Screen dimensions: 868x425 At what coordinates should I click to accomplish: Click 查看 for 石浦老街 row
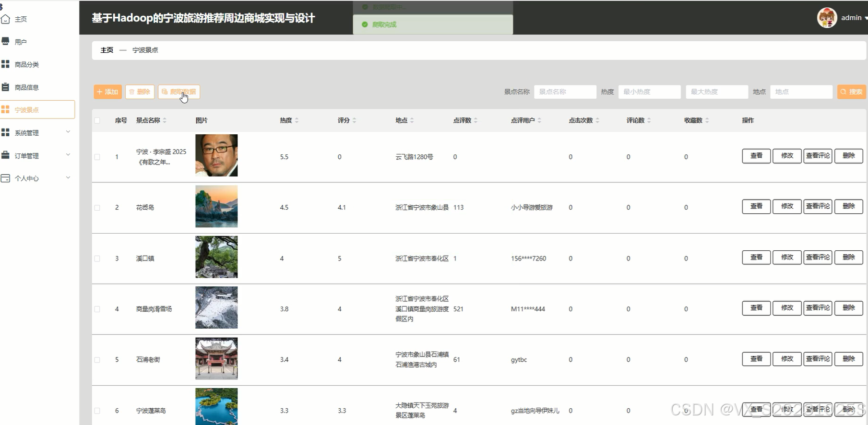point(756,359)
